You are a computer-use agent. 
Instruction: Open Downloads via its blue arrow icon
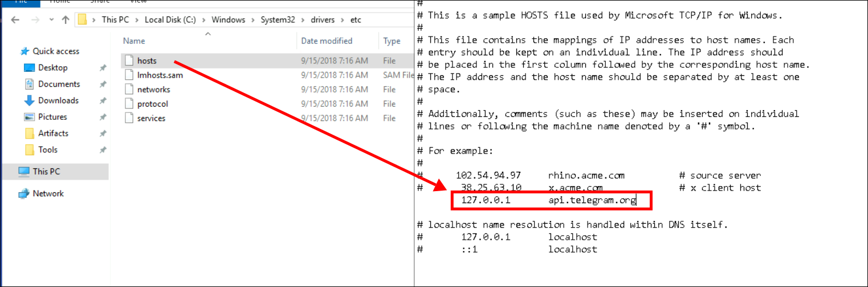tap(30, 100)
